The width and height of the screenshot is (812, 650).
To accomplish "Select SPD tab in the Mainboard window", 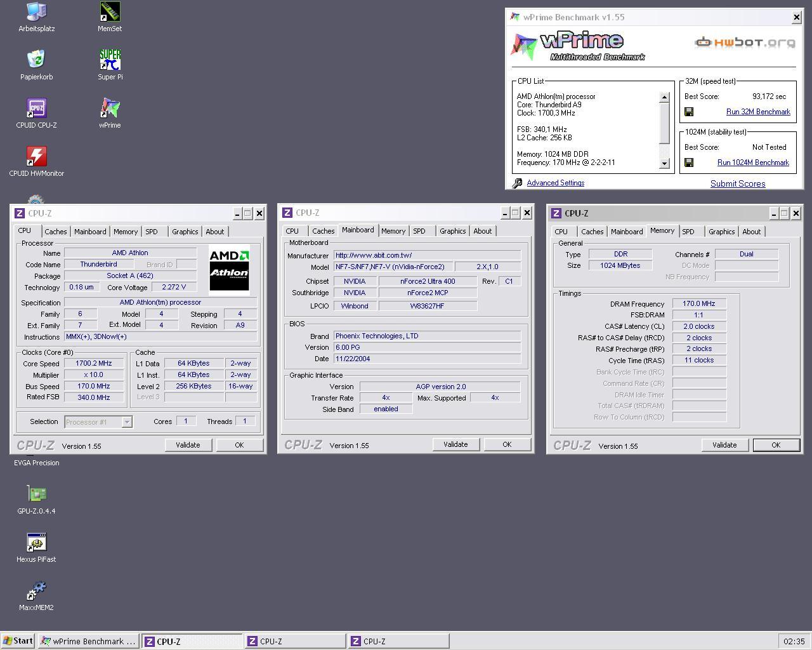I will [419, 231].
